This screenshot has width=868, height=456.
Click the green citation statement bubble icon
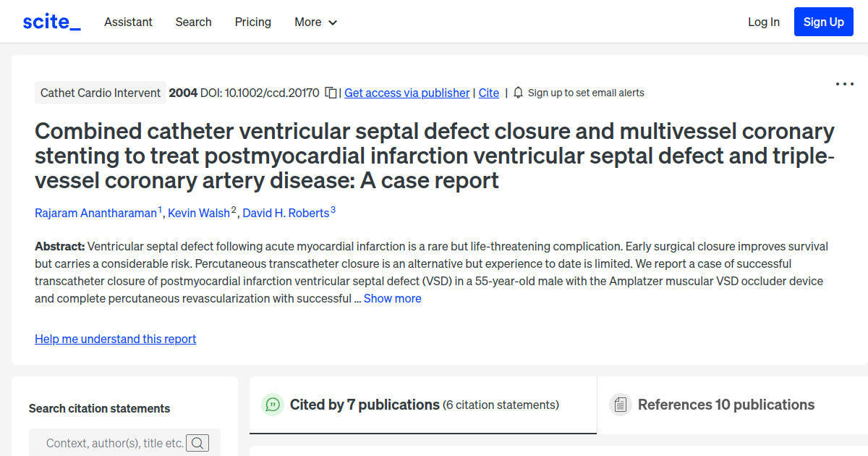pyautogui.click(x=273, y=405)
